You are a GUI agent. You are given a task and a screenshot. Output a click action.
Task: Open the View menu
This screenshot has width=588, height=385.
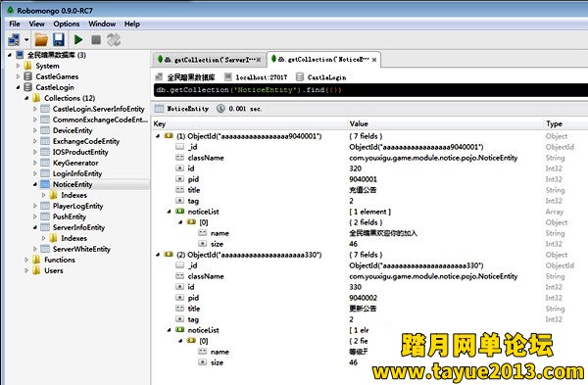[37, 24]
